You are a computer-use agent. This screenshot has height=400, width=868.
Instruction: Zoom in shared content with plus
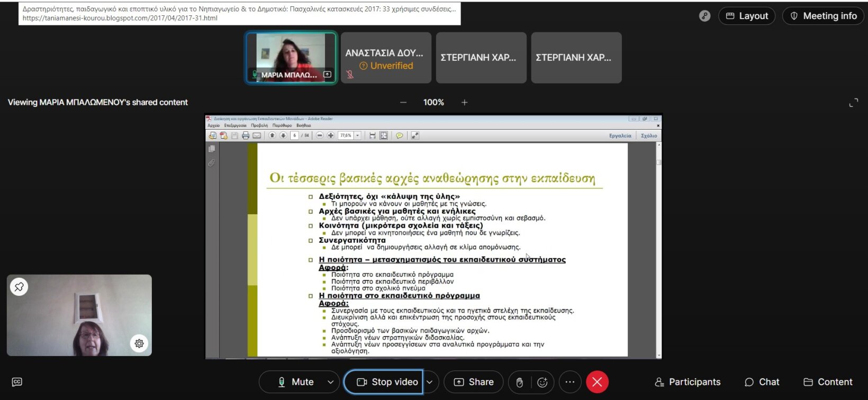point(464,103)
